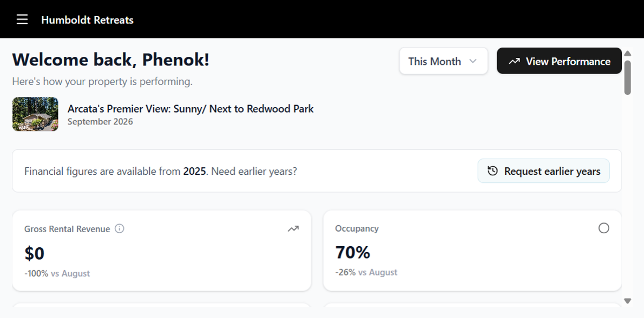Select the Occupancy 70% card
Image resolution: width=644 pixels, height=318 pixels.
click(472, 250)
